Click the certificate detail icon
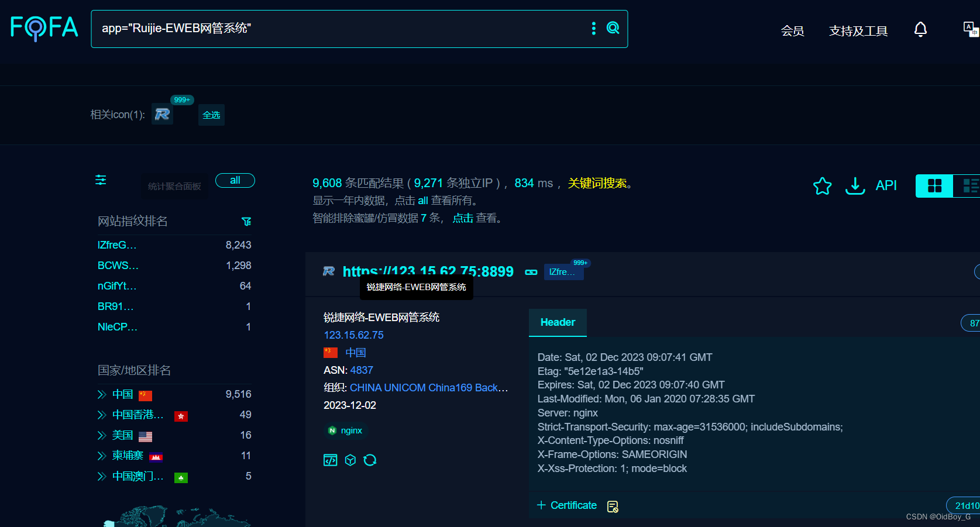980x527 pixels. point(613,507)
